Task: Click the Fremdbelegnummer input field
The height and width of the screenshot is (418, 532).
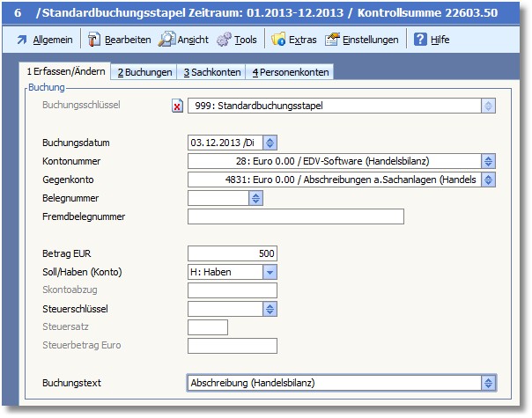Action: tap(295, 216)
